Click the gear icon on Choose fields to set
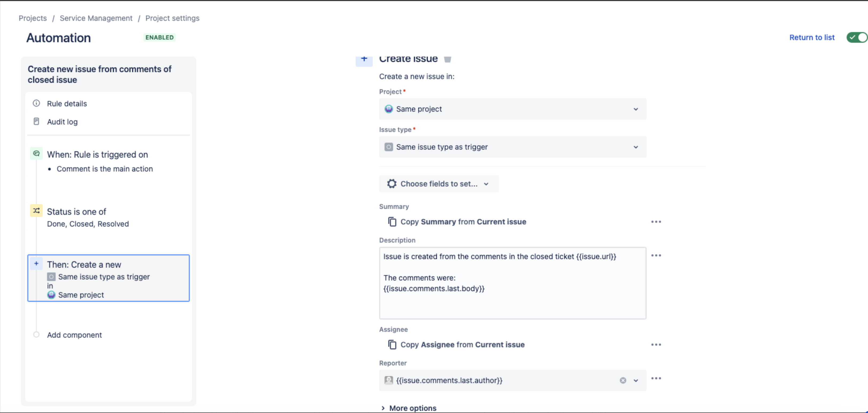Screen dimensions: 868x413 tap(391, 184)
